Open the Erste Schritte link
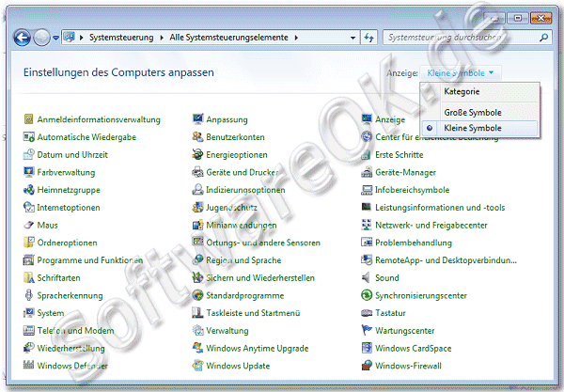Screen dimensions: 564x392 coord(399,155)
